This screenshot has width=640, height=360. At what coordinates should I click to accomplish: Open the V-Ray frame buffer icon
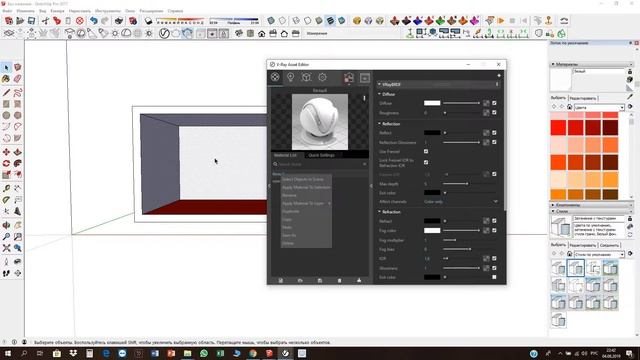click(x=365, y=78)
